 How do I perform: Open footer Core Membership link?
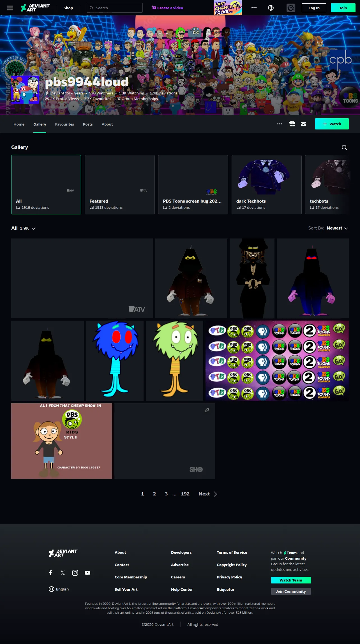point(131,577)
